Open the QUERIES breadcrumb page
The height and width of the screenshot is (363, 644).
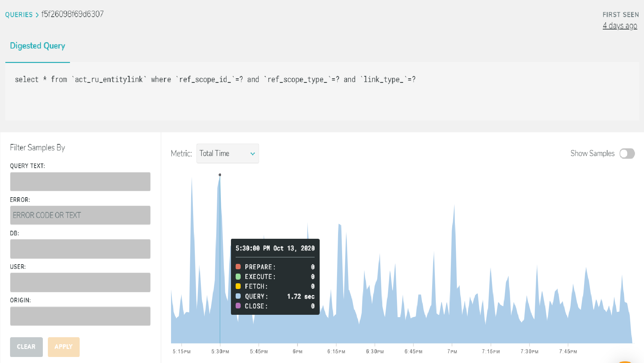point(19,15)
